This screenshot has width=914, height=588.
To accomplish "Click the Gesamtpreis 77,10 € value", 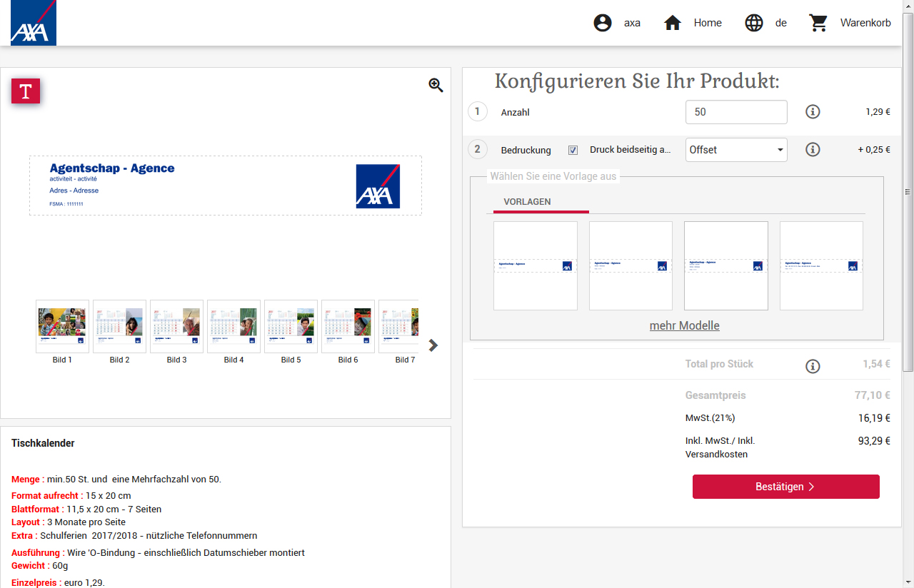I will click(x=873, y=395).
